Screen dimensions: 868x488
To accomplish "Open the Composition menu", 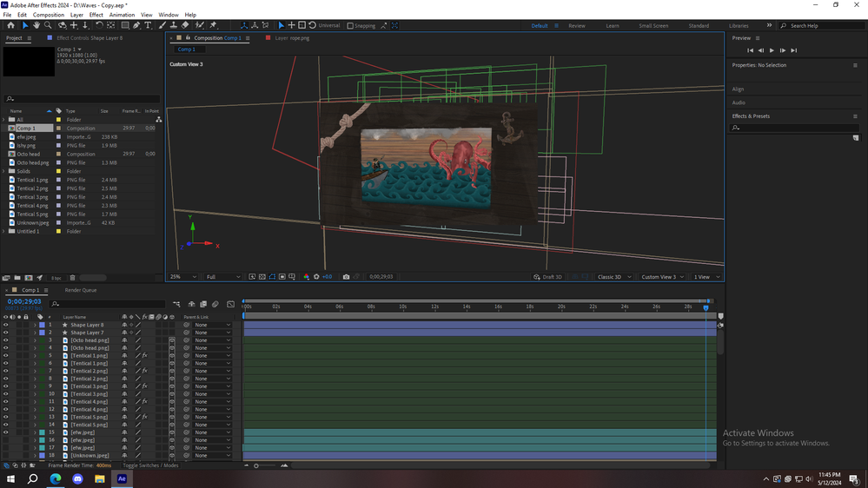I will (49, 15).
